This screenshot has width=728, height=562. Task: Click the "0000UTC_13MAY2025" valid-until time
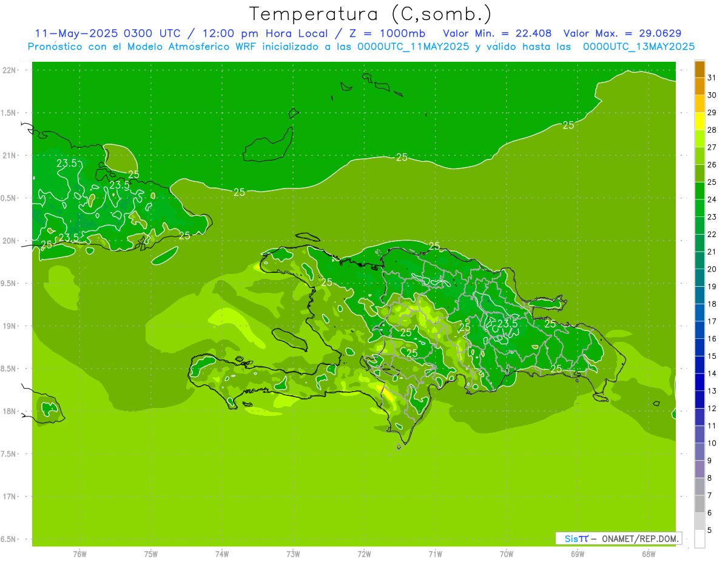click(x=638, y=47)
